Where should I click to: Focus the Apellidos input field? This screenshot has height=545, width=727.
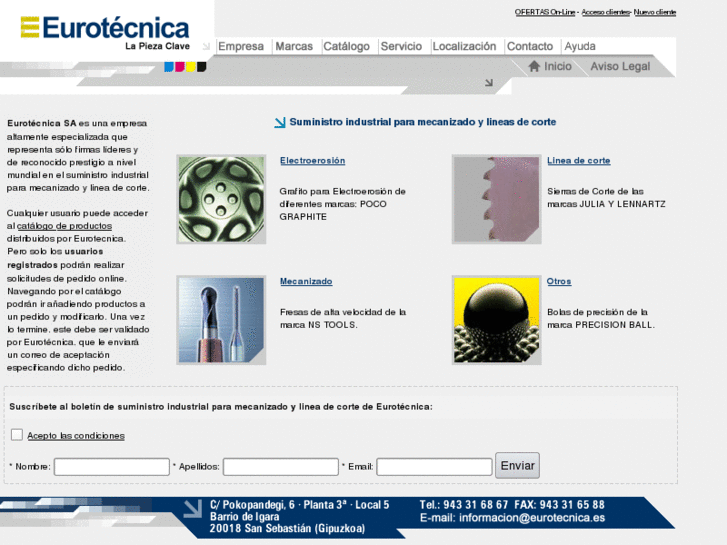281,467
